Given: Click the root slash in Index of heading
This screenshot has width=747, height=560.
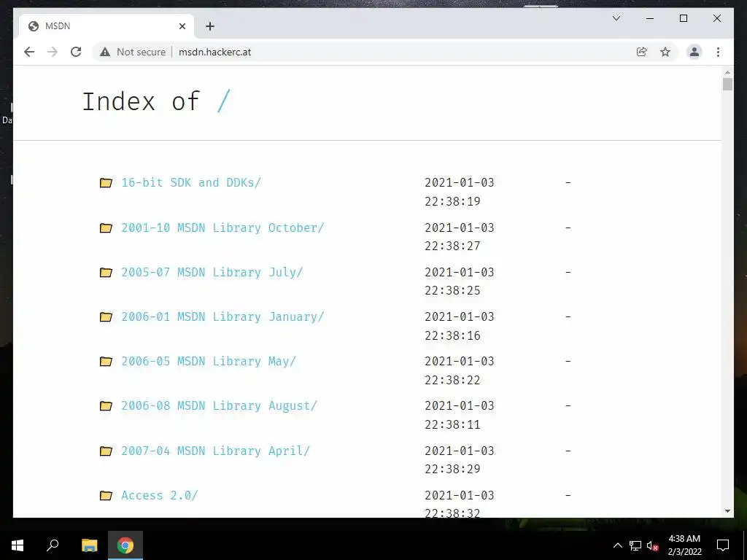Looking at the screenshot, I should (223, 101).
